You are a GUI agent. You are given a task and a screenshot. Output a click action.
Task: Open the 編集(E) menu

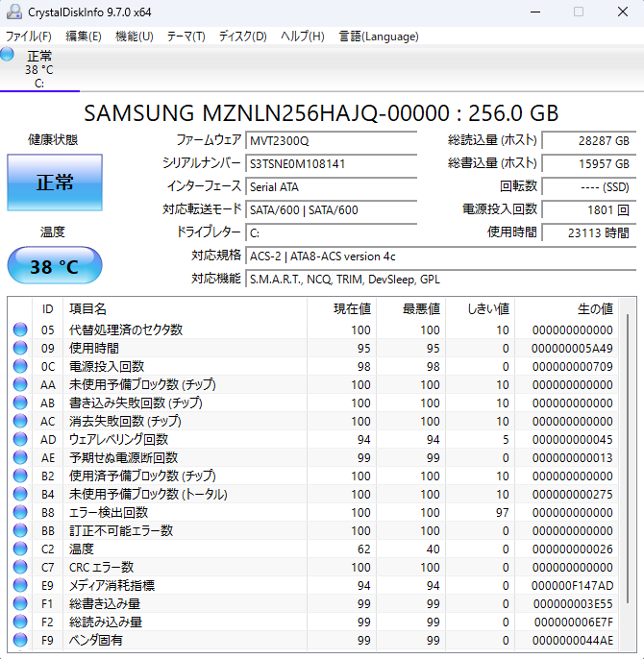[84, 37]
